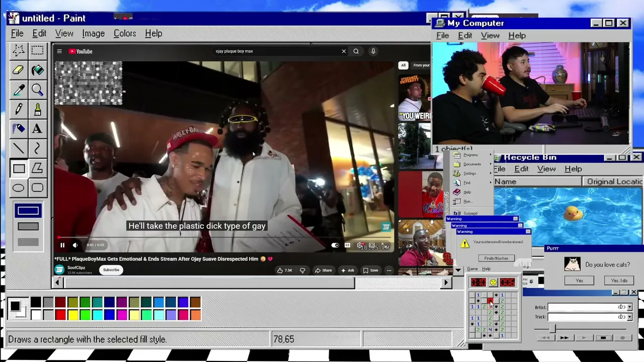Adjust the media player position slider
Image resolution: width=644 pixels, height=362 pixels.
click(x=552, y=328)
